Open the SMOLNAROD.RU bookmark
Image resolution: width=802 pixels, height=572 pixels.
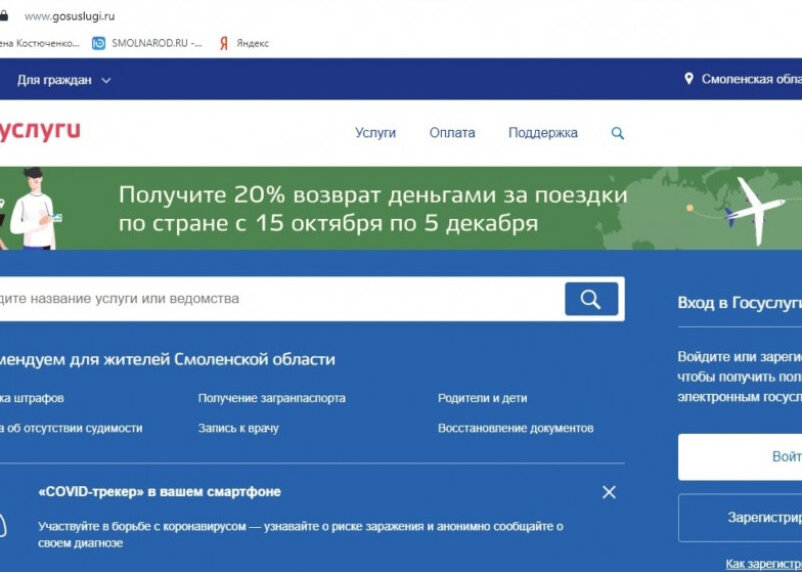pyautogui.click(x=147, y=43)
